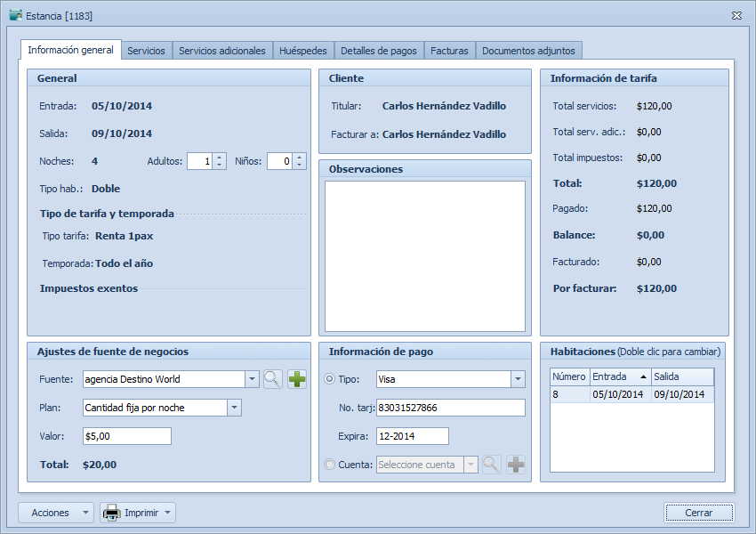Click the printer icon on Imprimir button

coord(111,513)
